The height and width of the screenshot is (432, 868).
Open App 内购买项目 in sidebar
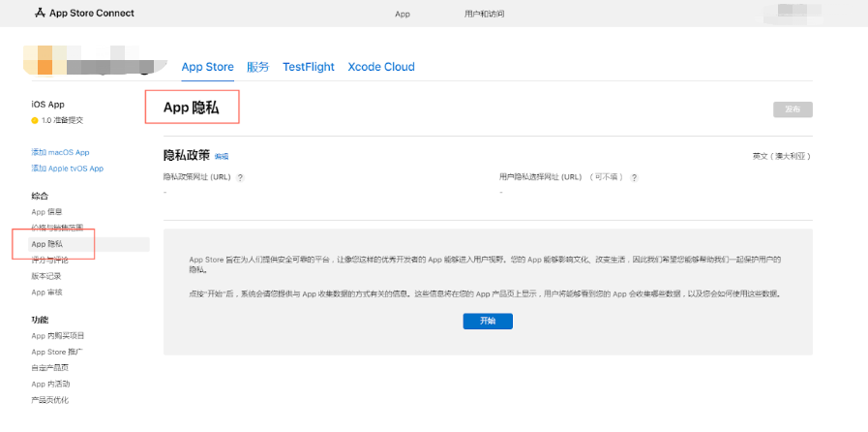[57, 336]
